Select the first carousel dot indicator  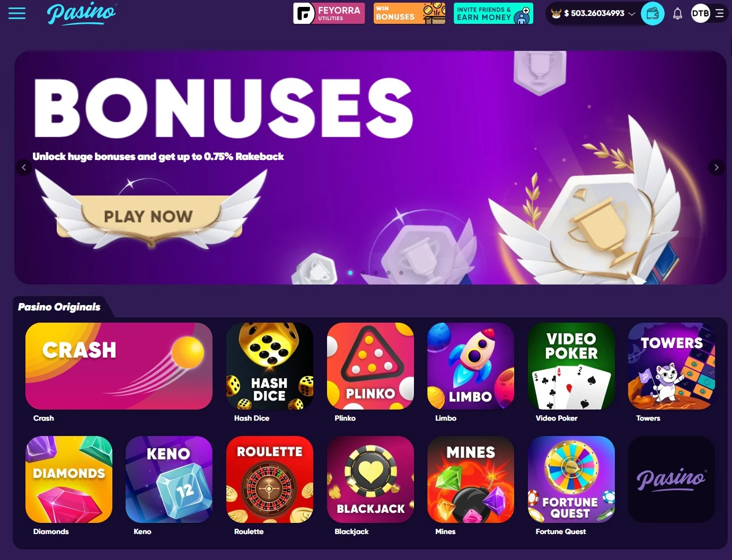click(x=350, y=273)
